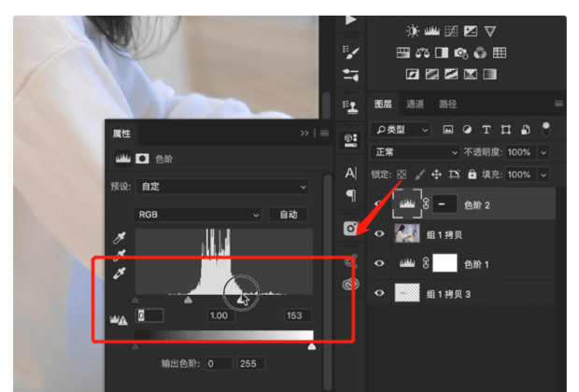Screen dimensions: 579x392
Task: Select the black point eyedropper in Levels
Action: (x=119, y=239)
